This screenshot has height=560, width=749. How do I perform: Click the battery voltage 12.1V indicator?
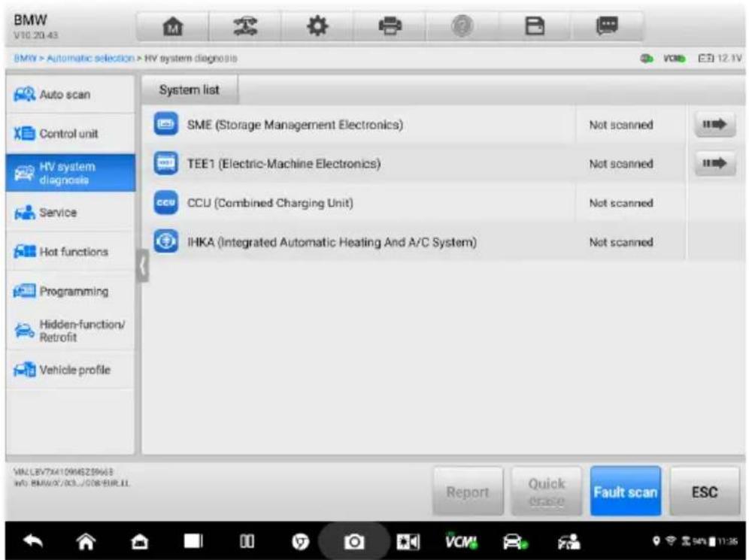(x=720, y=58)
